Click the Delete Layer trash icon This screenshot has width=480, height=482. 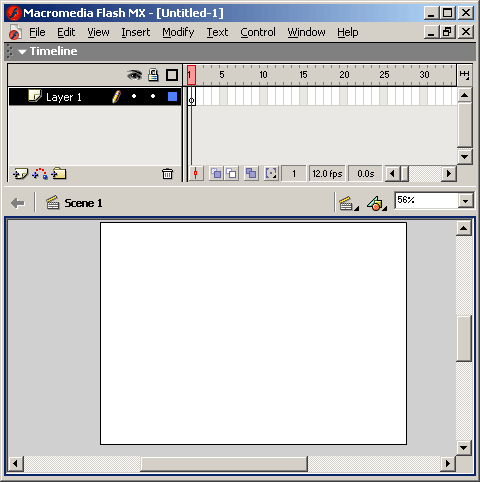(x=167, y=174)
